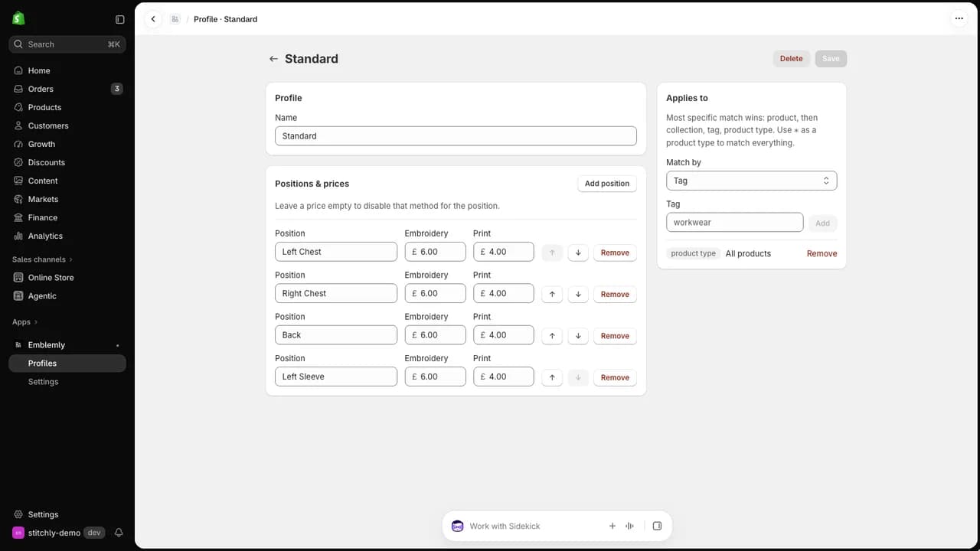Click the Markets sidebar icon

pyautogui.click(x=19, y=199)
